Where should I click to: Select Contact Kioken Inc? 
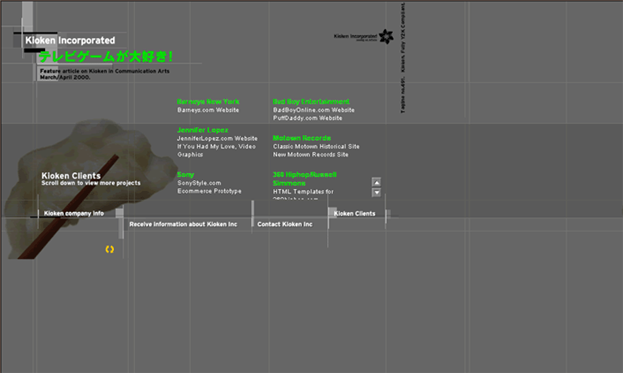coord(285,224)
